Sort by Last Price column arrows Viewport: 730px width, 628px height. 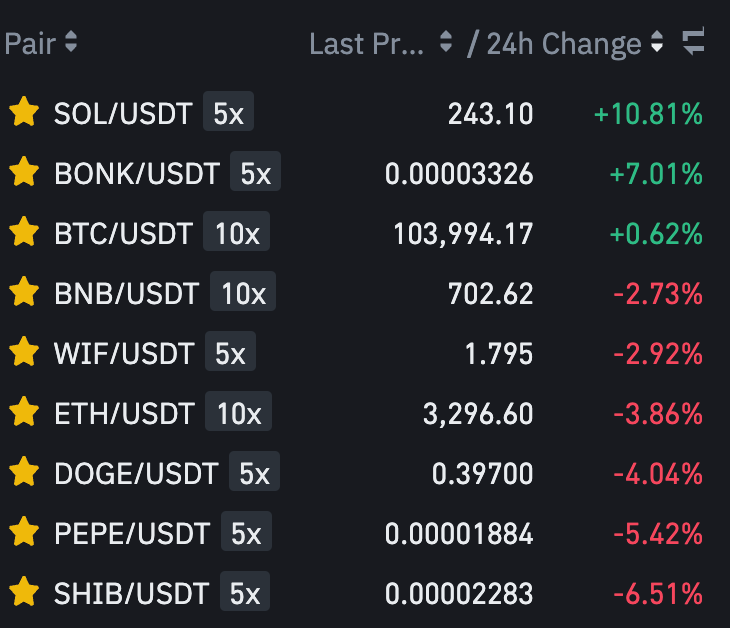point(446,41)
